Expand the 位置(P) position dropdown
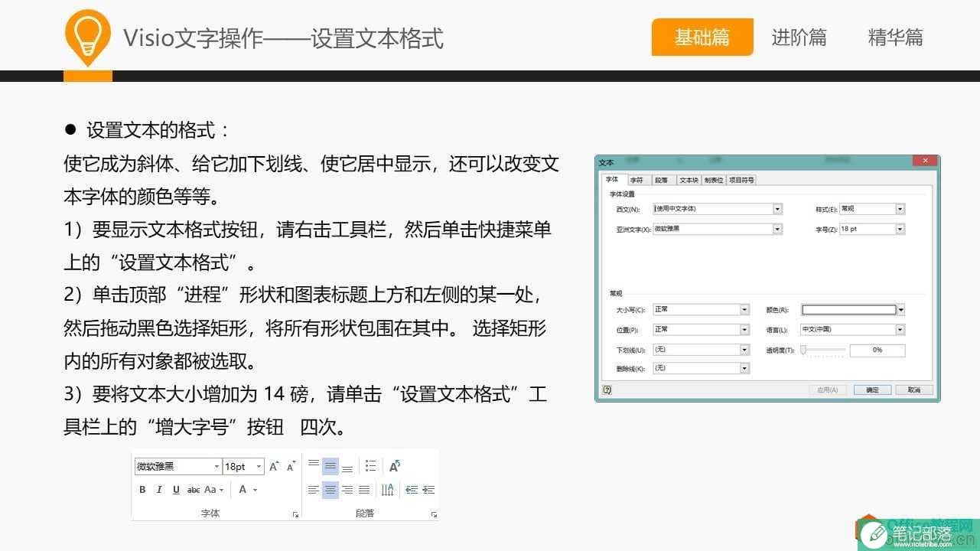Screen dimensions: 980x551 [744, 330]
